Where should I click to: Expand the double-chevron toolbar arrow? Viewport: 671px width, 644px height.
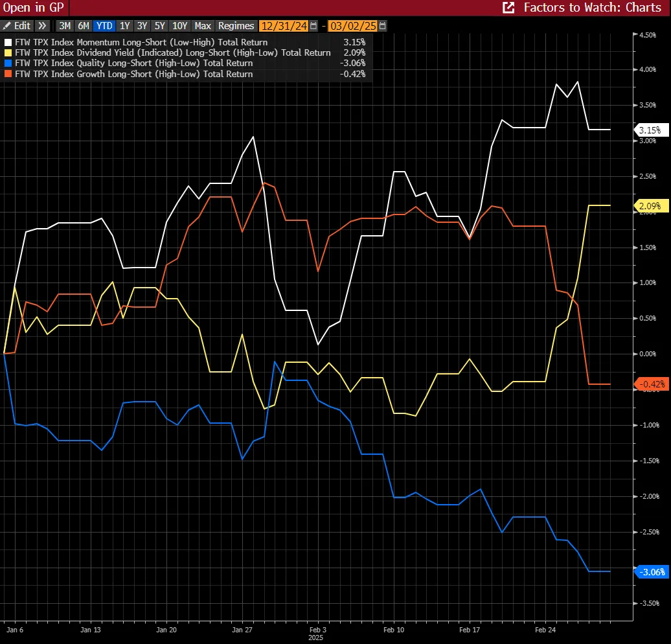click(42, 26)
